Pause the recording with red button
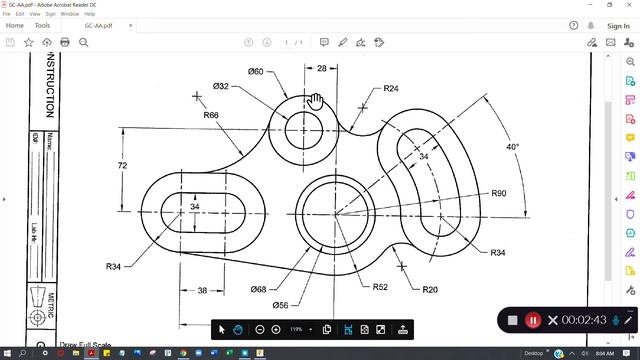 tap(533, 320)
